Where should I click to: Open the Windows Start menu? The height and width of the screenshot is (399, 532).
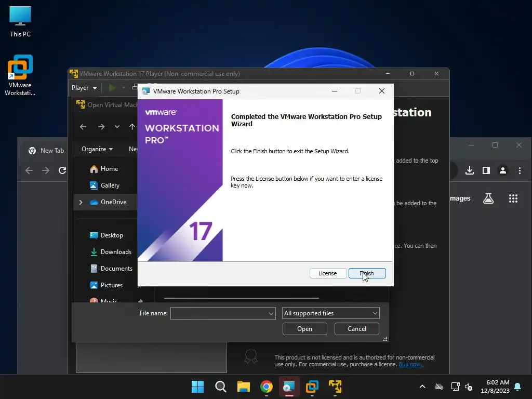click(x=197, y=387)
